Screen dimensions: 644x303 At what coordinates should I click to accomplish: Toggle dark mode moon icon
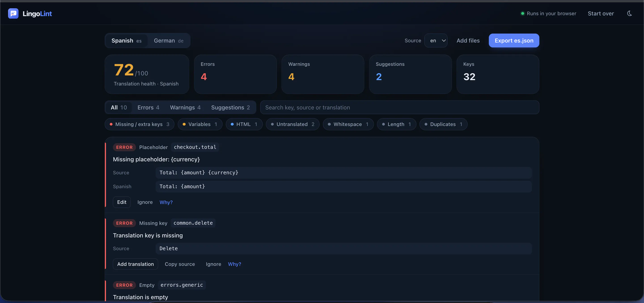click(x=629, y=13)
